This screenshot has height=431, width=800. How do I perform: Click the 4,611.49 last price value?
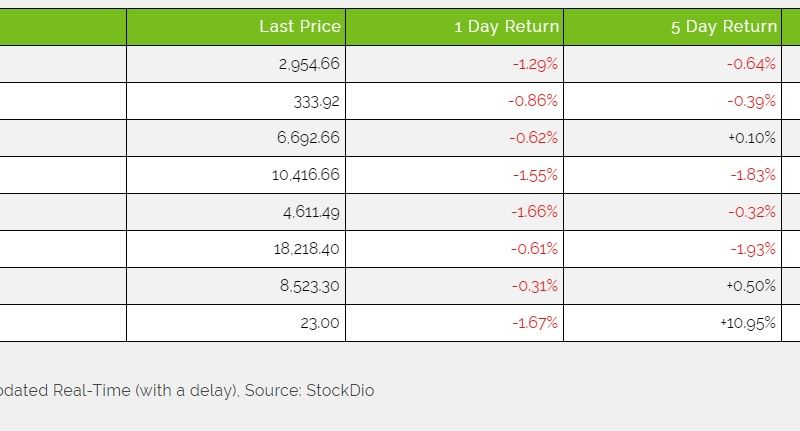pos(311,212)
